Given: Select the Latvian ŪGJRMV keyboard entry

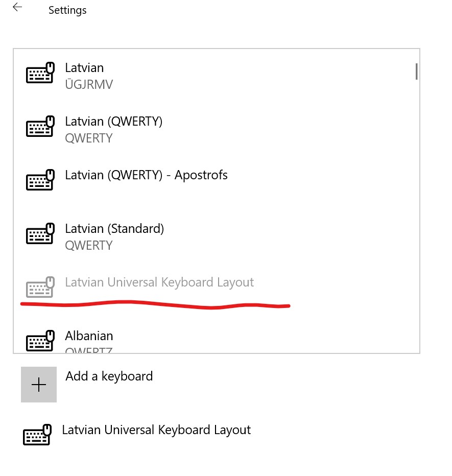Looking at the screenshot, I should pyautogui.click(x=216, y=76).
